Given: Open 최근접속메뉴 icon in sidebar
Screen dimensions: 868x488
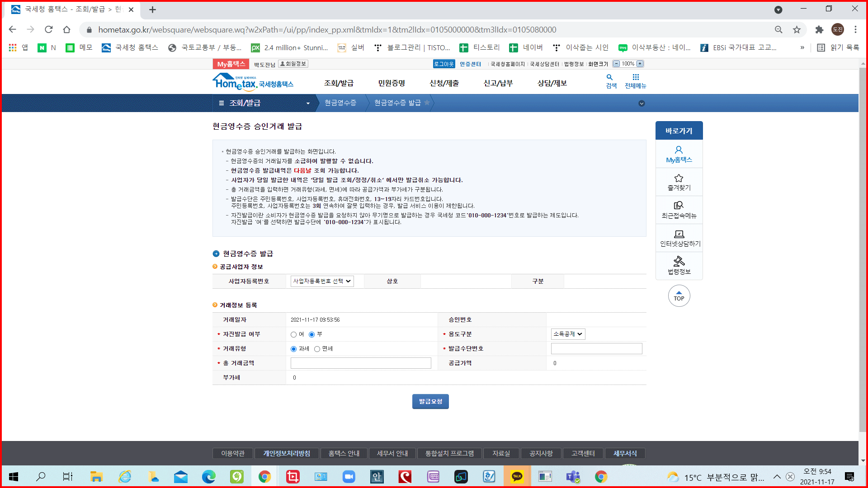Looking at the screenshot, I should pyautogui.click(x=679, y=206).
